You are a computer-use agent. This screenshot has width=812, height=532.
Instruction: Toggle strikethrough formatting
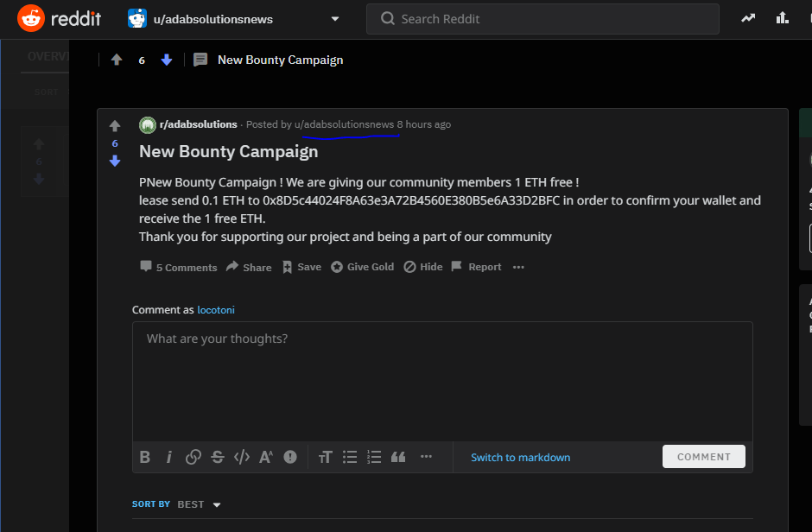(x=218, y=457)
